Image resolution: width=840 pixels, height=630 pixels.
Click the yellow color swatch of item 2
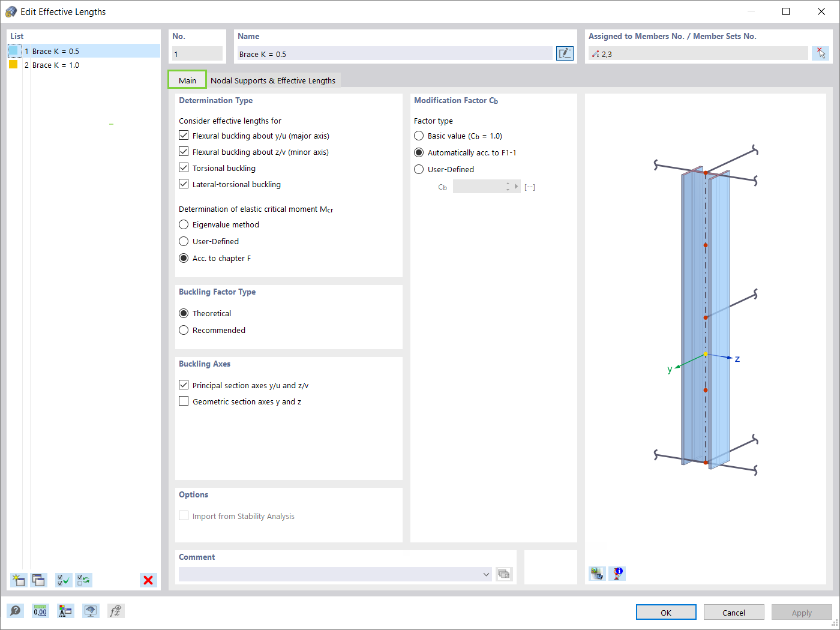click(13, 64)
